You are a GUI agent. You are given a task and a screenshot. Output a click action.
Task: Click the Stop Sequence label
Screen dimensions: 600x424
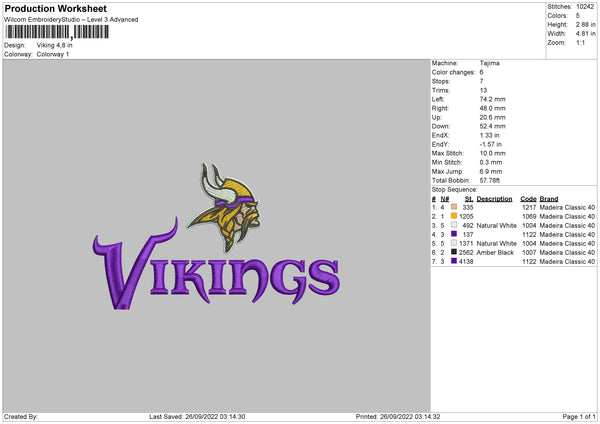tap(453, 188)
